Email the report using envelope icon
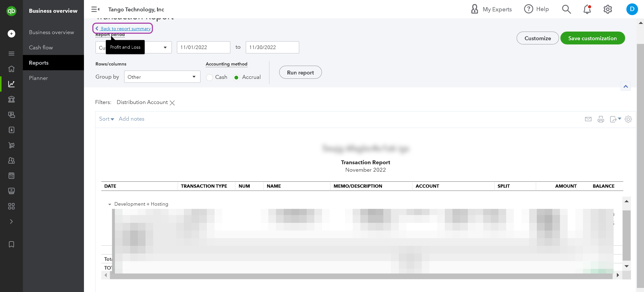The height and width of the screenshot is (292, 644). (x=588, y=119)
